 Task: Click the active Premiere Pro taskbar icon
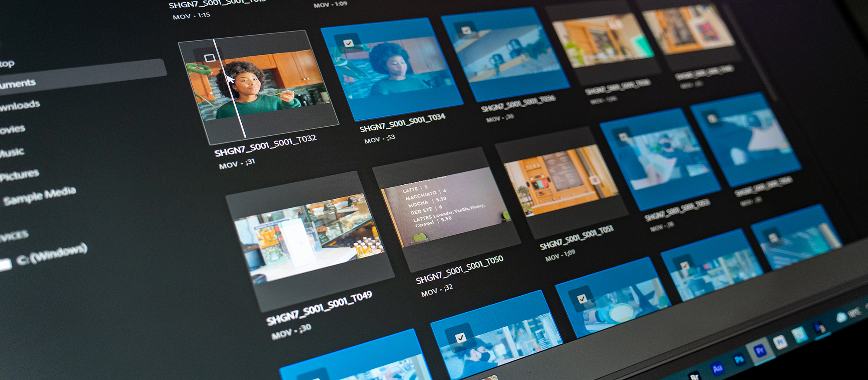(x=759, y=351)
